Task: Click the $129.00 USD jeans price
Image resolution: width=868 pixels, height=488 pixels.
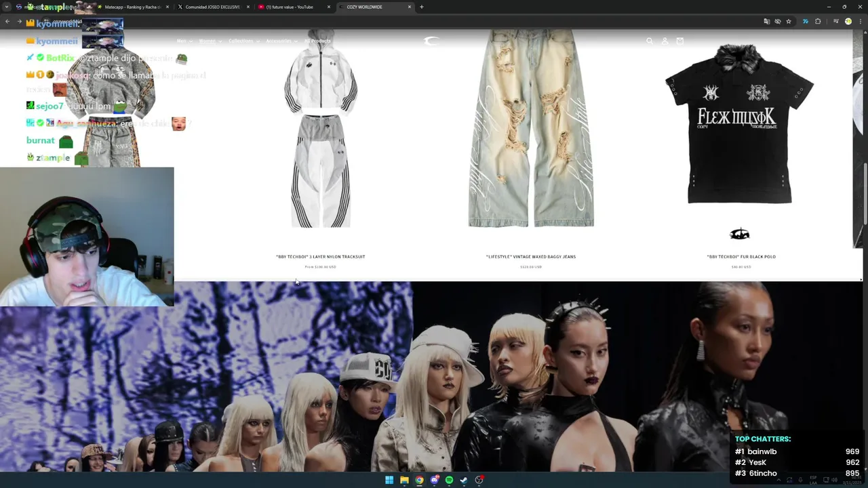Action: (x=531, y=267)
